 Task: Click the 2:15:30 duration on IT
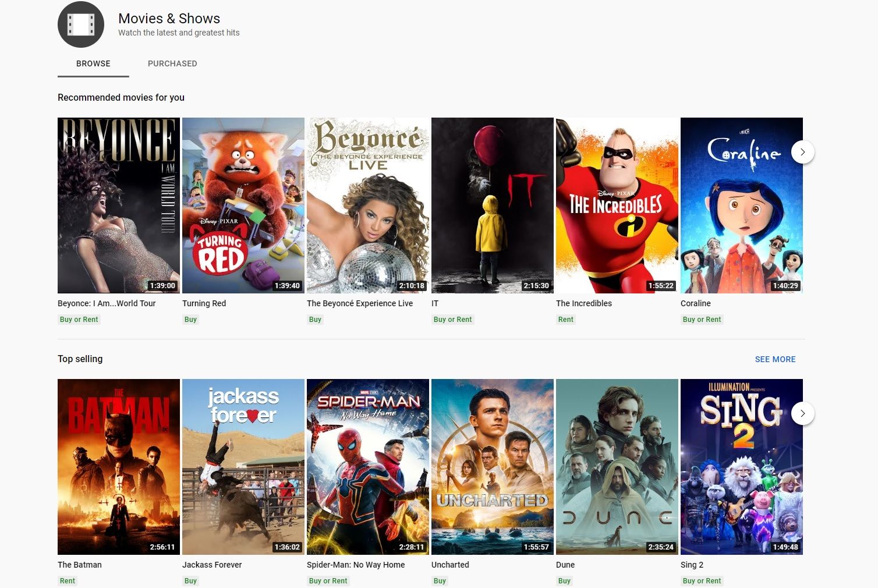(536, 286)
